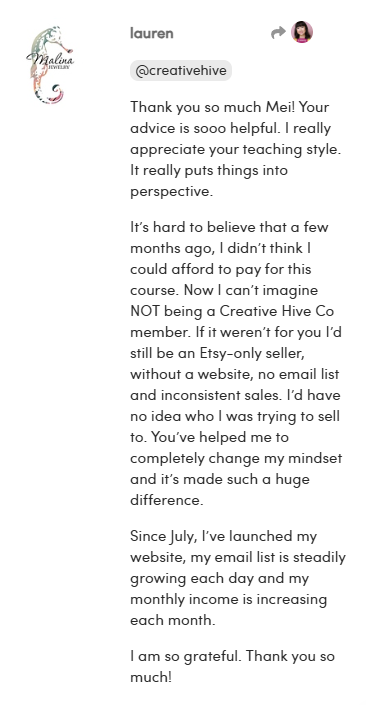Click the paragraph starting "Since July"
Screen dimensions: 366x705
click(238, 578)
